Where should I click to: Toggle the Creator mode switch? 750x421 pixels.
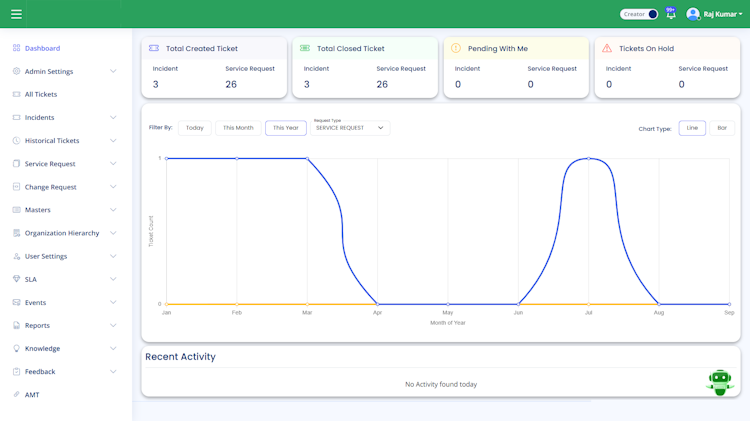pyautogui.click(x=639, y=14)
